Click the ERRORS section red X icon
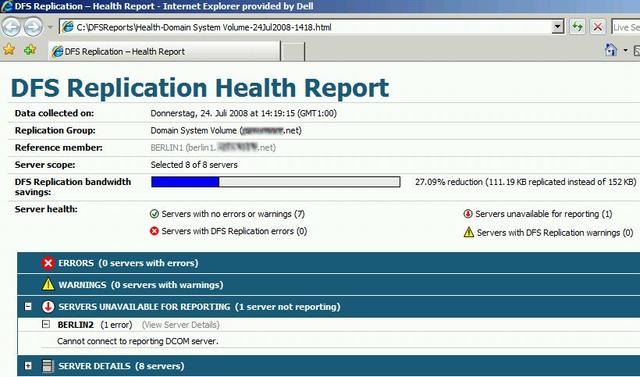The image size is (640, 377). pyautogui.click(x=48, y=263)
